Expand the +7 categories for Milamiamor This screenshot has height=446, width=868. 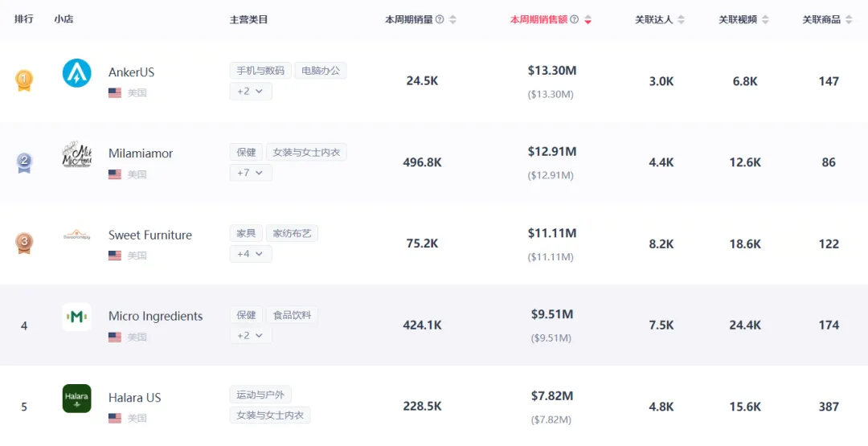pos(251,173)
